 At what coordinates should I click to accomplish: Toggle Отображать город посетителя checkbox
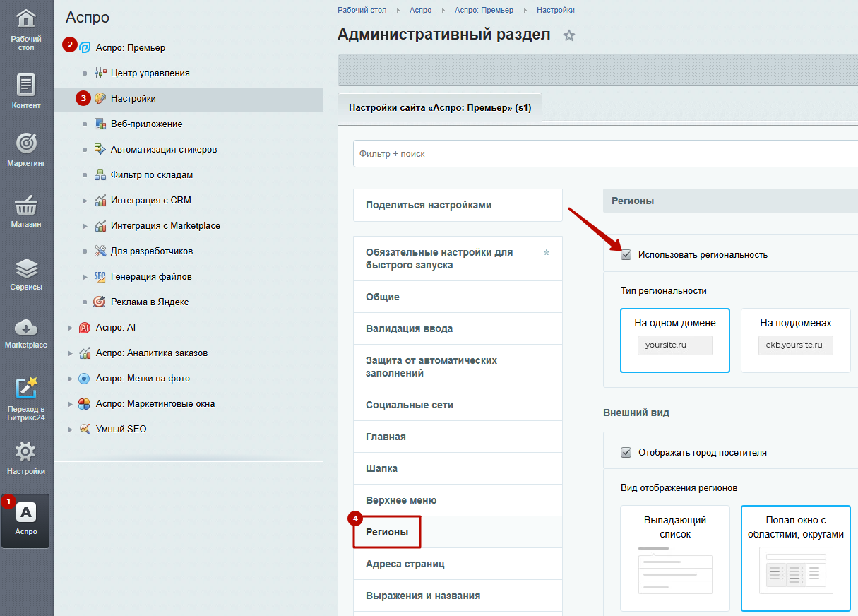[x=626, y=453]
